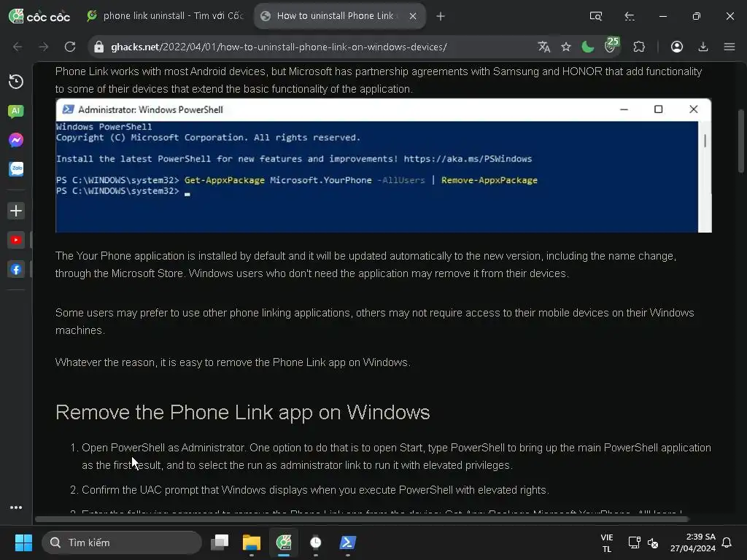
Task: Open the downloads icon
Action: tap(703, 47)
